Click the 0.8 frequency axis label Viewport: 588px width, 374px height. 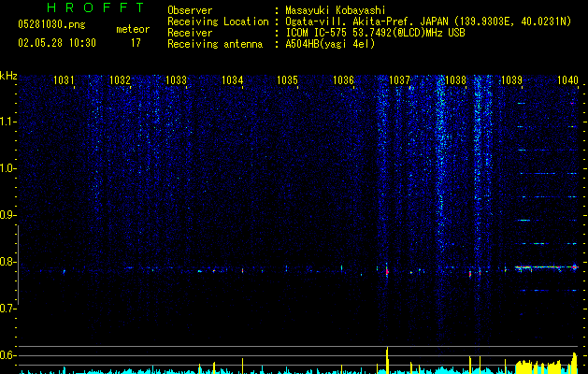tap(7, 262)
